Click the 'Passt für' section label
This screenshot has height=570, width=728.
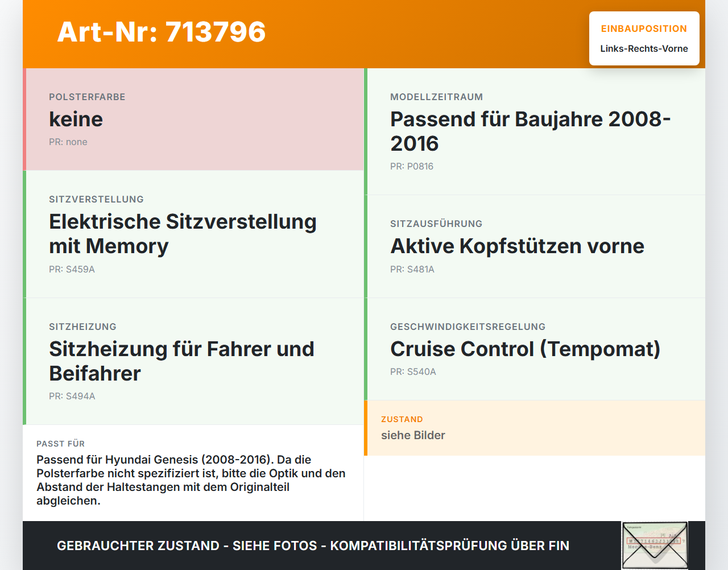point(60,444)
